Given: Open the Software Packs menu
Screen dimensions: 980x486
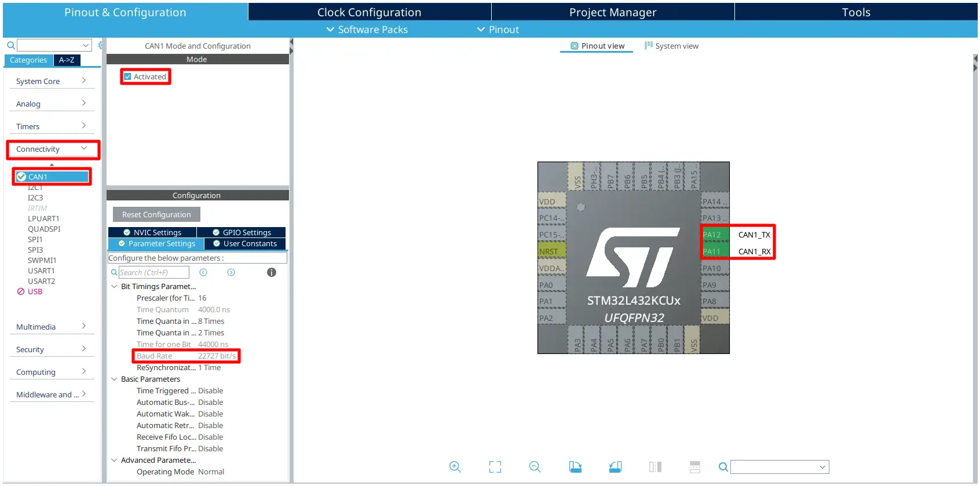Looking at the screenshot, I should click(x=367, y=30).
